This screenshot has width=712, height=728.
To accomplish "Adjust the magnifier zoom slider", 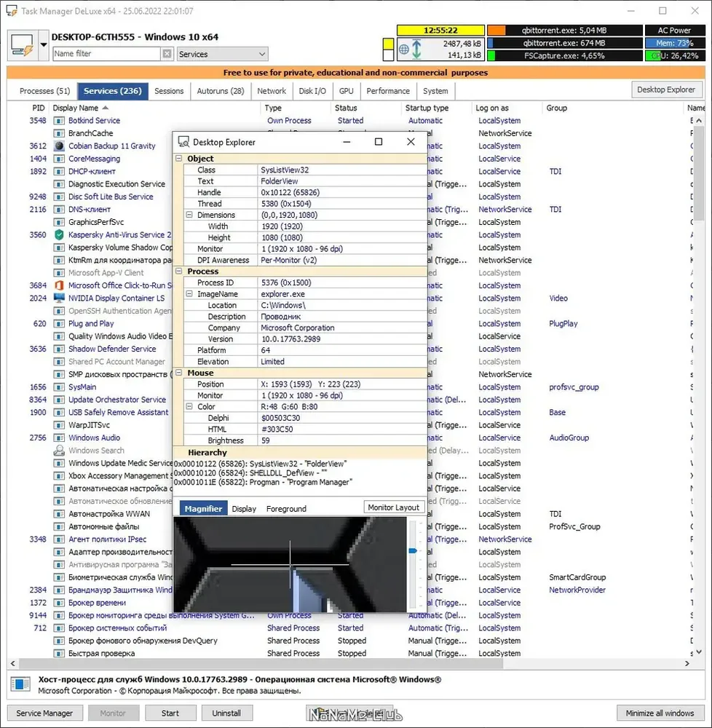I will point(413,550).
